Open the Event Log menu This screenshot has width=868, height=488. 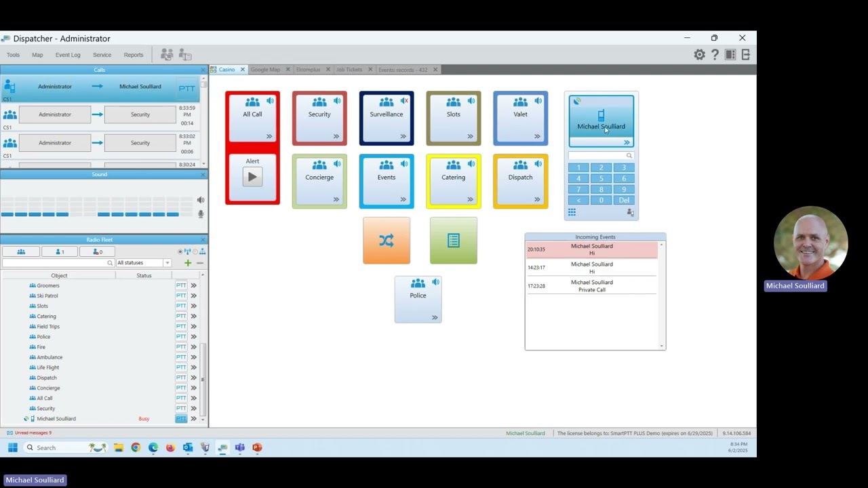68,55
